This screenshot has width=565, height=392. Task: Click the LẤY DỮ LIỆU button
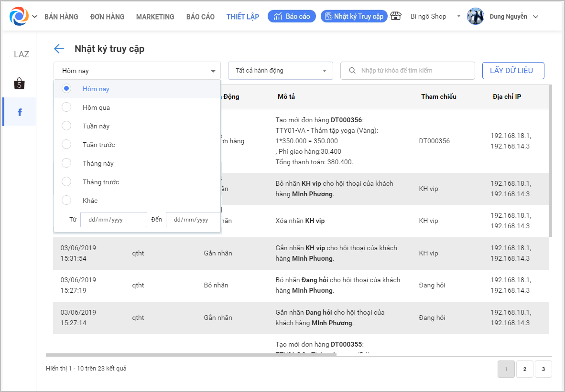tap(513, 71)
